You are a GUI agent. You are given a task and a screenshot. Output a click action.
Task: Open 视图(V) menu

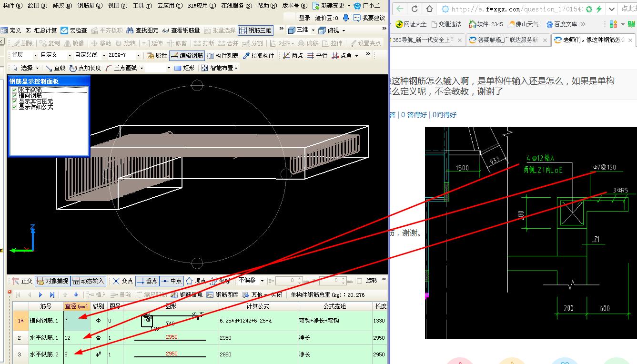118,6
